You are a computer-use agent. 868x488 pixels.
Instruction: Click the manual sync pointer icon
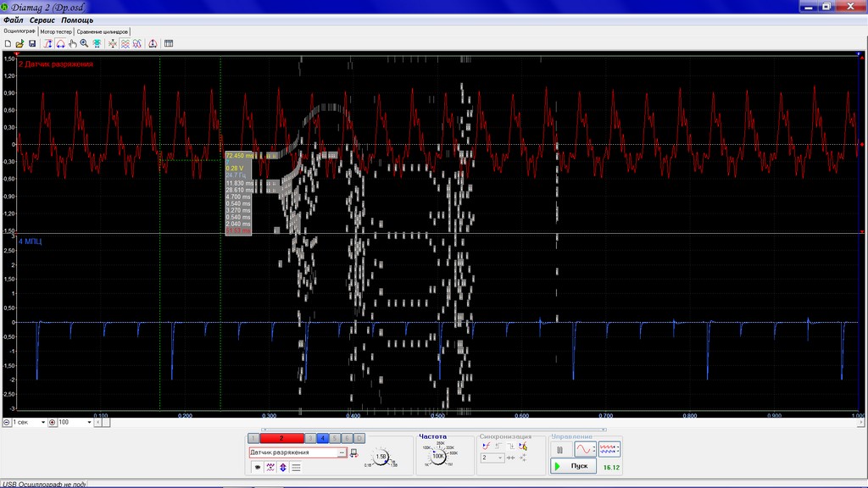[523, 446]
